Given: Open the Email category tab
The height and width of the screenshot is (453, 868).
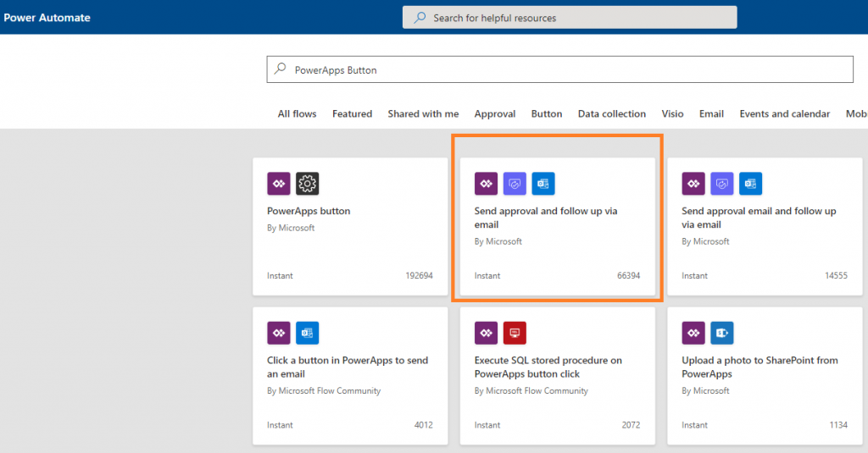Looking at the screenshot, I should [x=711, y=114].
